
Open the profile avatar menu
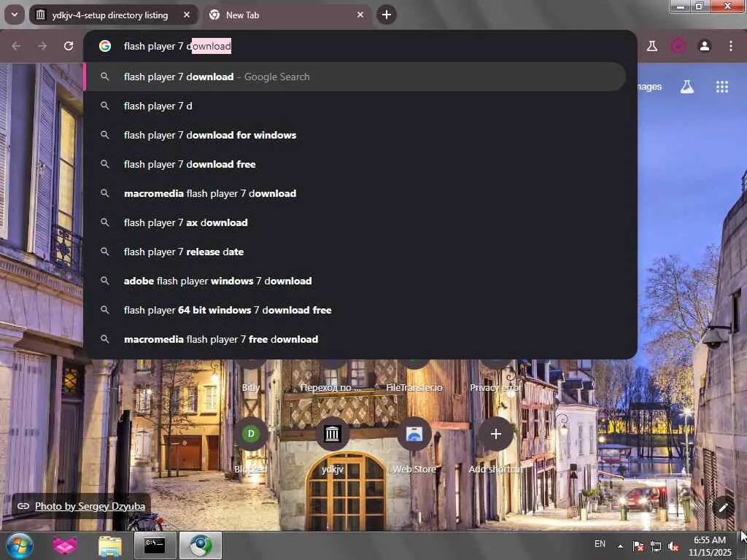pyautogui.click(x=705, y=46)
